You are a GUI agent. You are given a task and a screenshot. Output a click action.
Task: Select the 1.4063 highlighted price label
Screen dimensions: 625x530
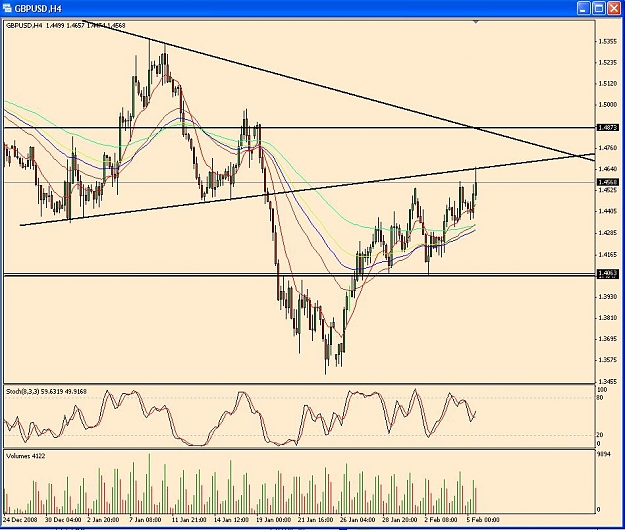point(608,273)
